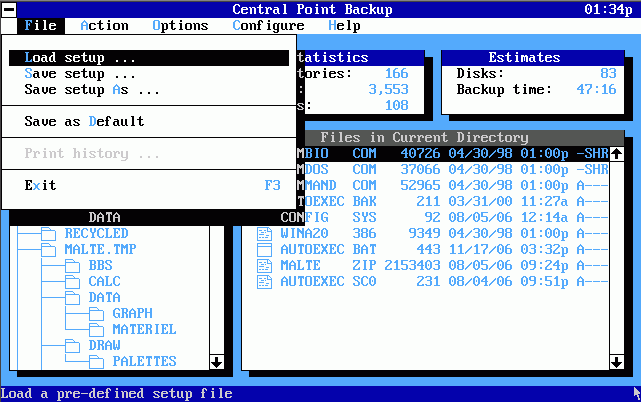Select the GRAPH subfolder in the tree
Screen dimensions: 641x402
(x=132, y=313)
